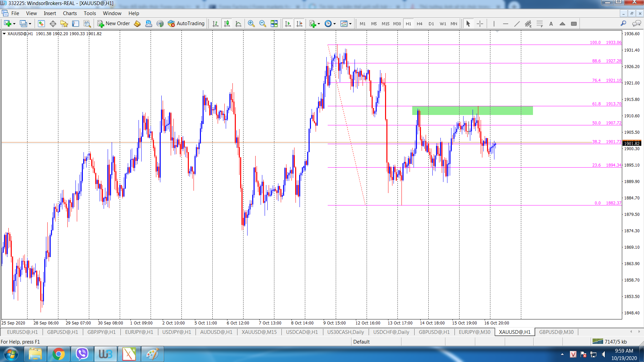Draw a trendline tool
The height and width of the screenshot is (362, 644).
pos(517,23)
